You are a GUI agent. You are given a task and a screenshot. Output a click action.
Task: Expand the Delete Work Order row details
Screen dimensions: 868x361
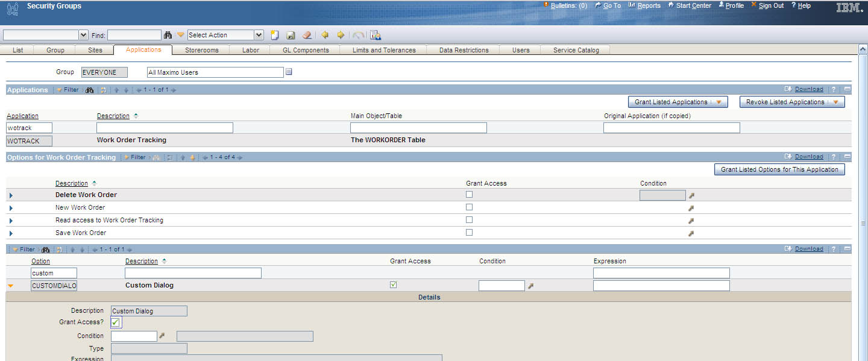[10, 195]
